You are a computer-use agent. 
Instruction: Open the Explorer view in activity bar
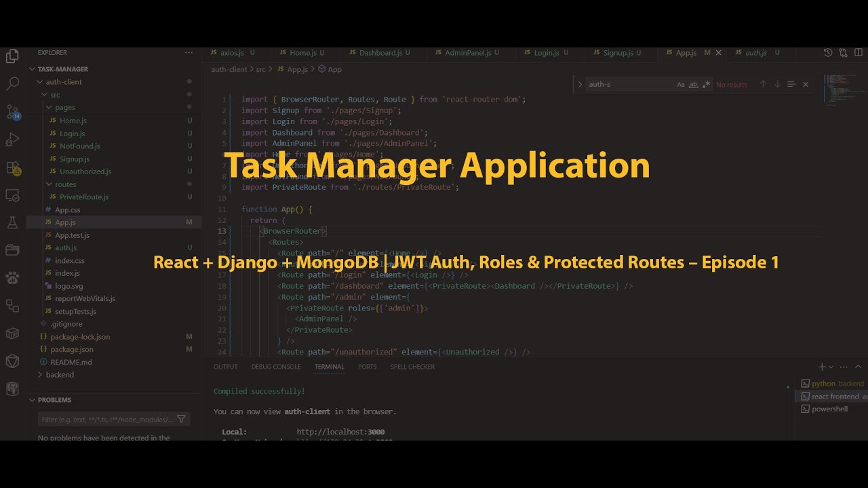click(12, 57)
